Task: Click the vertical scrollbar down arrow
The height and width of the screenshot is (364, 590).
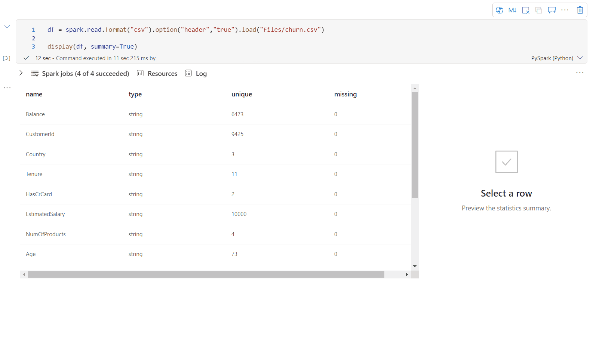Action: click(x=415, y=266)
